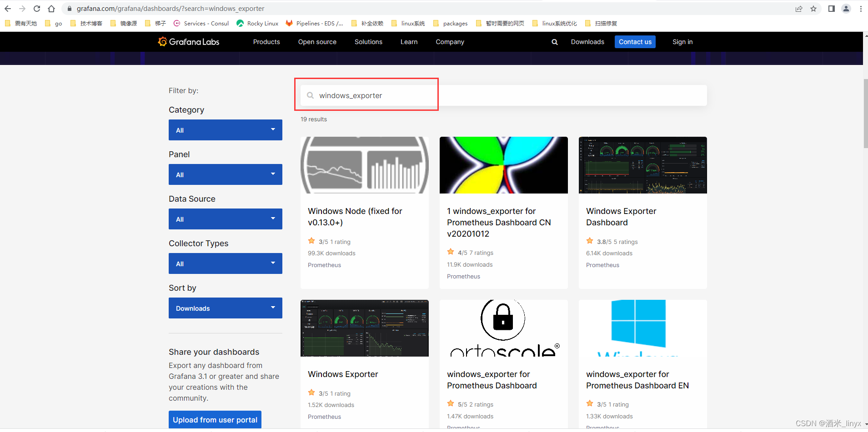Open the Sort by Downloads dropdown
This screenshot has width=868, height=432.
226,308
